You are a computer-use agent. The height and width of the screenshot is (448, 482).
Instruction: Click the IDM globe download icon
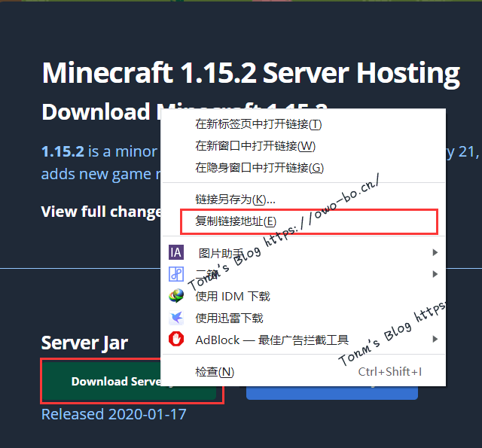click(176, 296)
